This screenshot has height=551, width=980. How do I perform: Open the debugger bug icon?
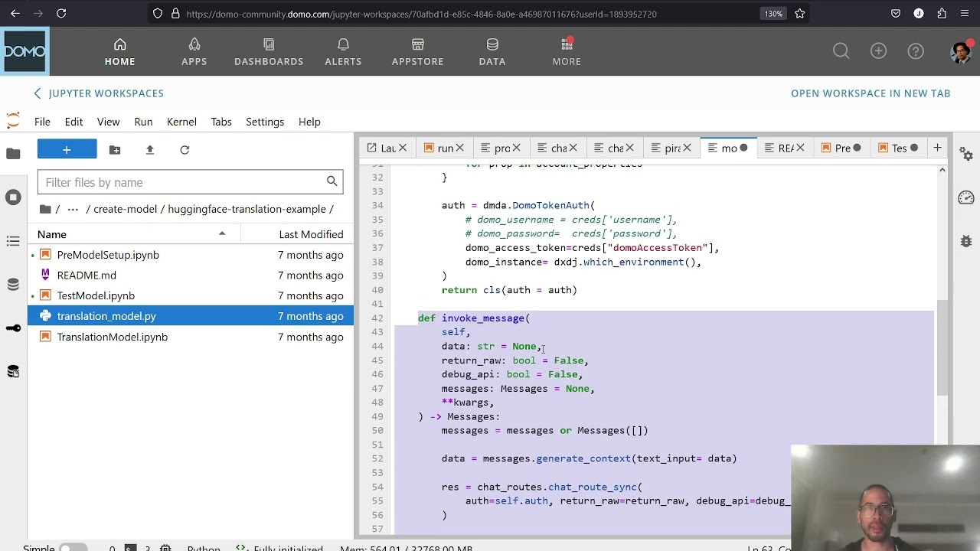pyautogui.click(x=966, y=241)
